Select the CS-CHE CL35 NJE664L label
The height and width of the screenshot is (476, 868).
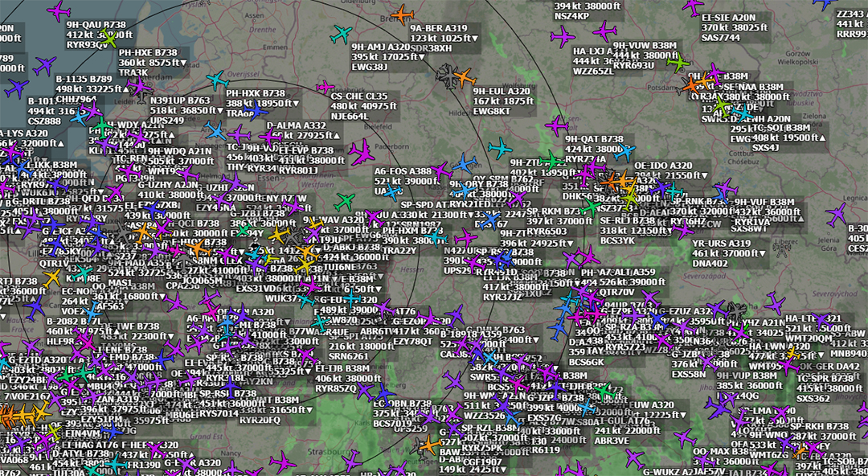click(x=363, y=105)
